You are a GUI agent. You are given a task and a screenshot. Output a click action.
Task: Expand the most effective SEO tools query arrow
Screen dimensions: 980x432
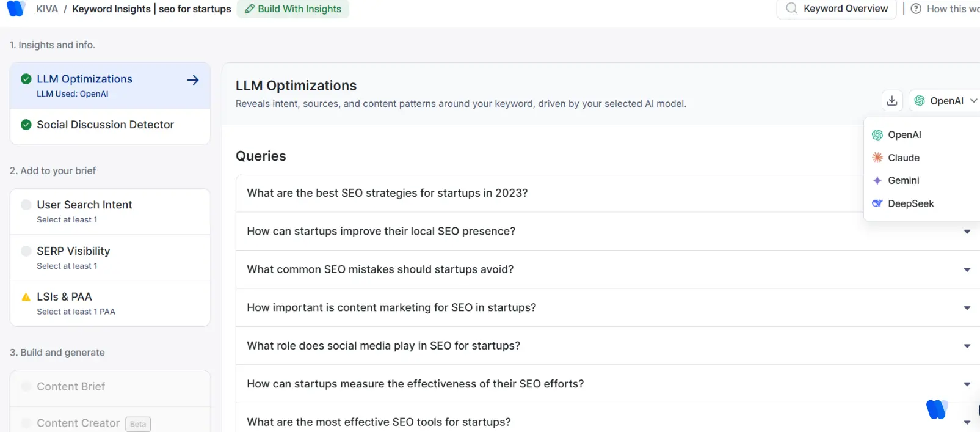point(967,422)
